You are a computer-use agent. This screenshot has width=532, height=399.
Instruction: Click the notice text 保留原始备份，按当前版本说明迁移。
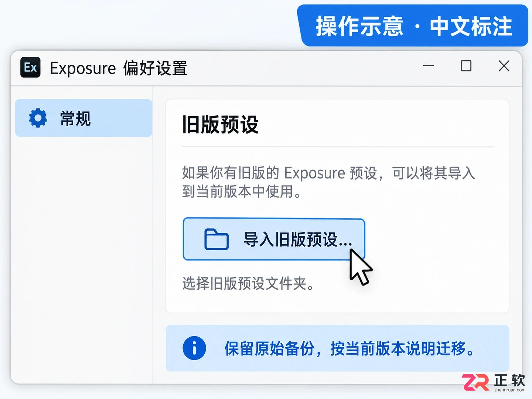[349, 348]
